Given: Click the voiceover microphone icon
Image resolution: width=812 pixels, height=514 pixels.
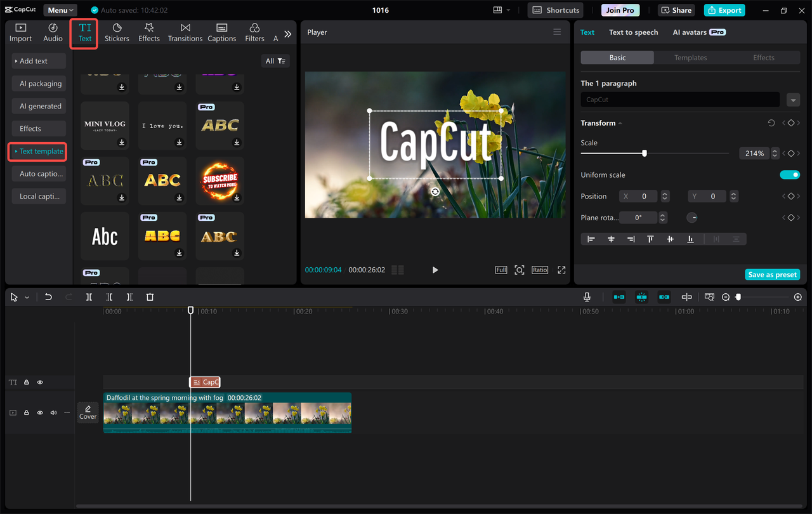Looking at the screenshot, I should point(587,296).
